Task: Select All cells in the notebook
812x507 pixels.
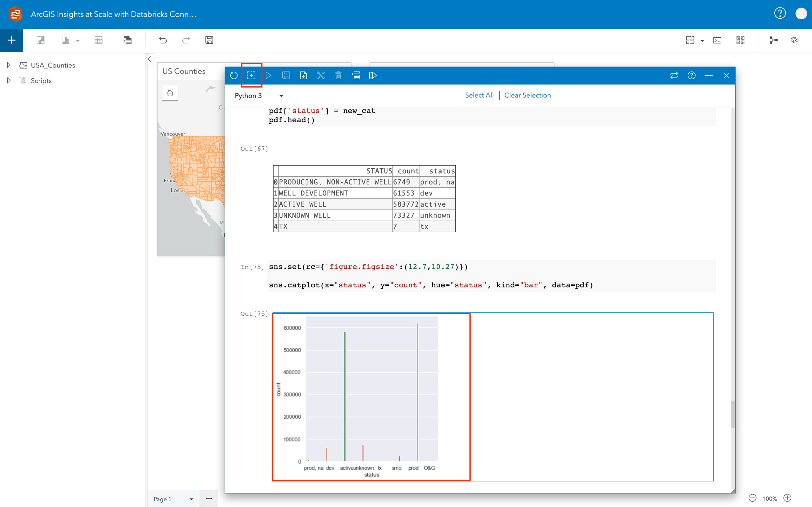Action: coord(479,95)
